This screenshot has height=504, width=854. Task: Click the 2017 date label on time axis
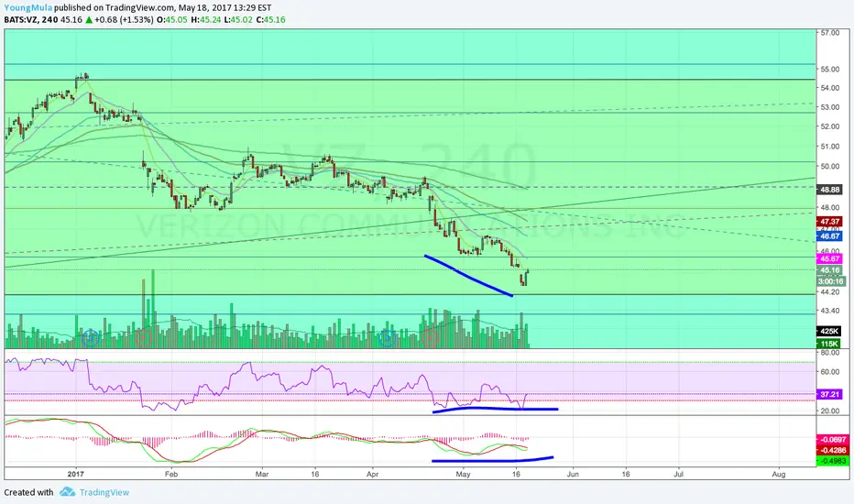(x=76, y=474)
